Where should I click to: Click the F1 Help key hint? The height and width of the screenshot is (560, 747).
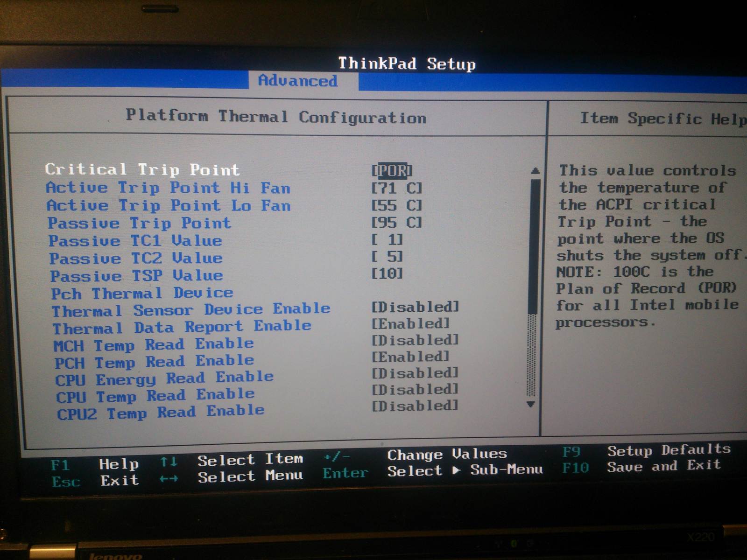95,464
